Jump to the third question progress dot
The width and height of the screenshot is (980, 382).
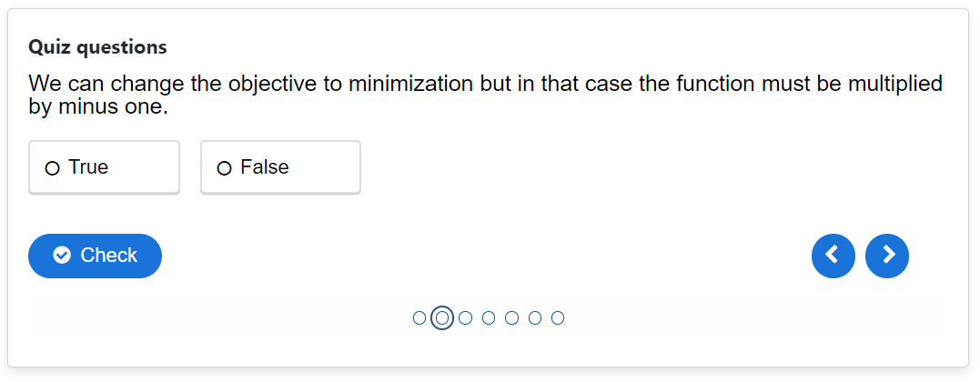(466, 318)
